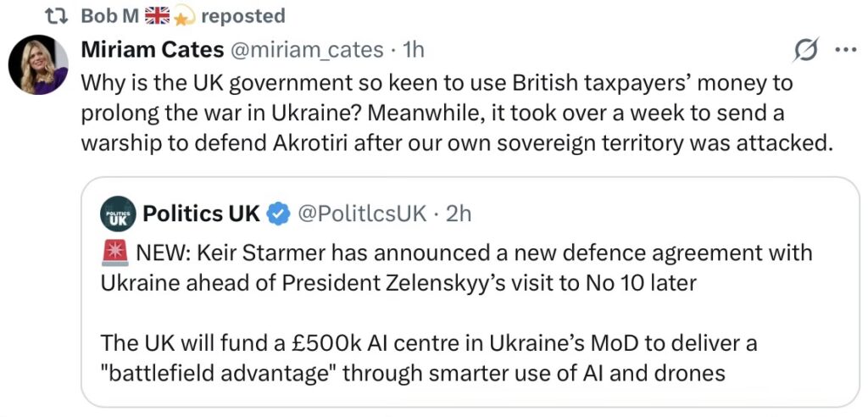Click the Grok slashed-circle icon
Image resolution: width=868 pixels, height=417 pixels.
806,51
